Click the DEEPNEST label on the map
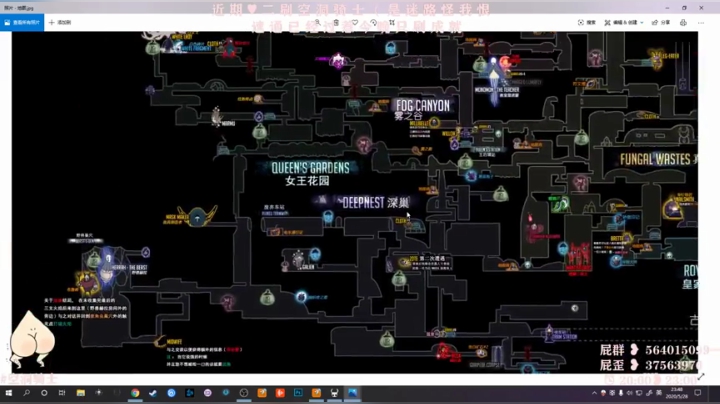 click(x=363, y=202)
